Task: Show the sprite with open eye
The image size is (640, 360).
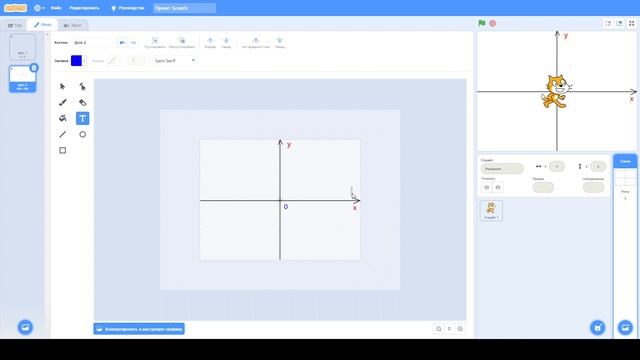Action: [487, 187]
